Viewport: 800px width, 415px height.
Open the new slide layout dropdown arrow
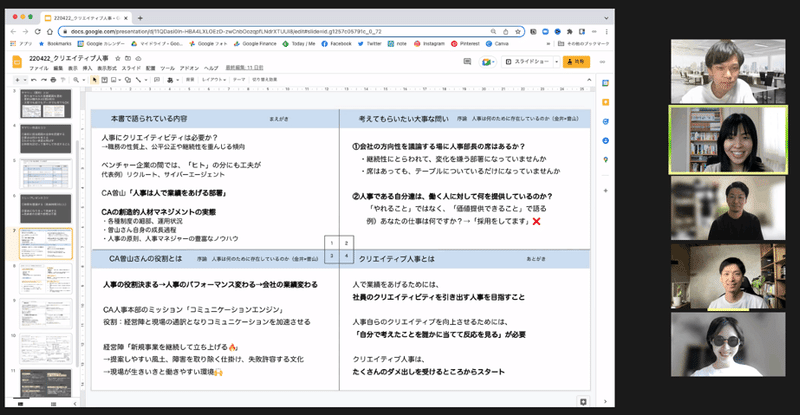click(x=25, y=80)
